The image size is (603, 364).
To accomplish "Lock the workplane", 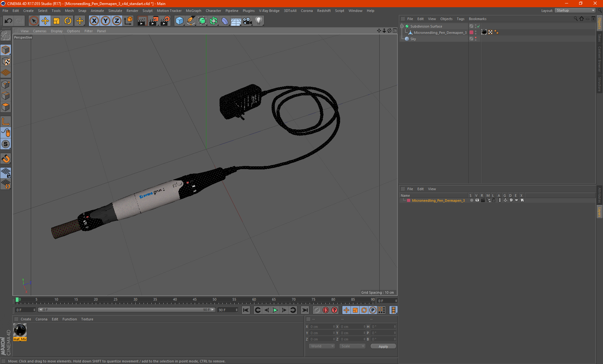I will [x=6, y=173].
